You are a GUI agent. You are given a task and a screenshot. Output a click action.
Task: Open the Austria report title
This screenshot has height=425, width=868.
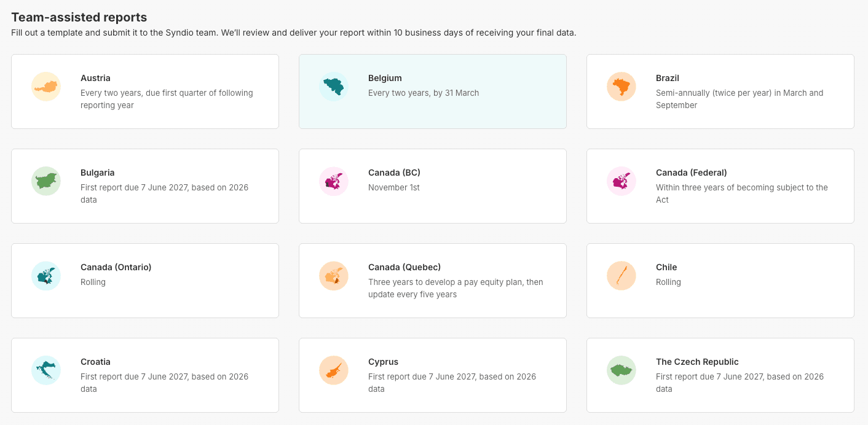[95, 78]
